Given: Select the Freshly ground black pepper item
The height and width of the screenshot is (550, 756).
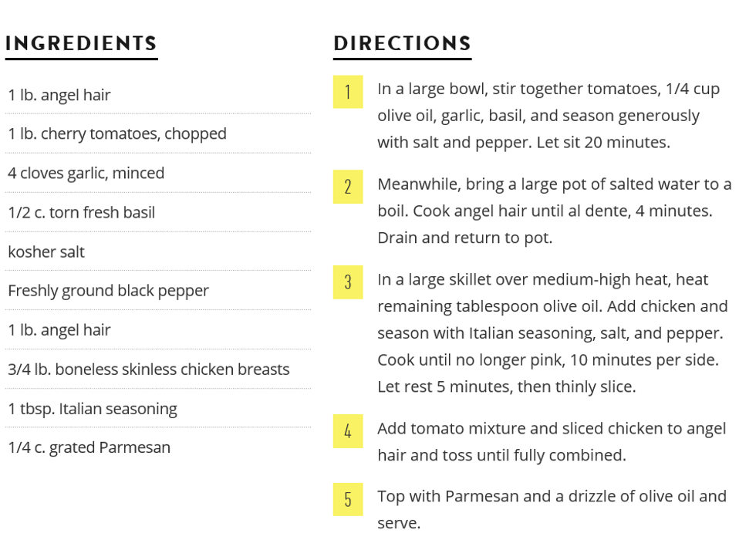Looking at the screenshot, I should [108, 291].
